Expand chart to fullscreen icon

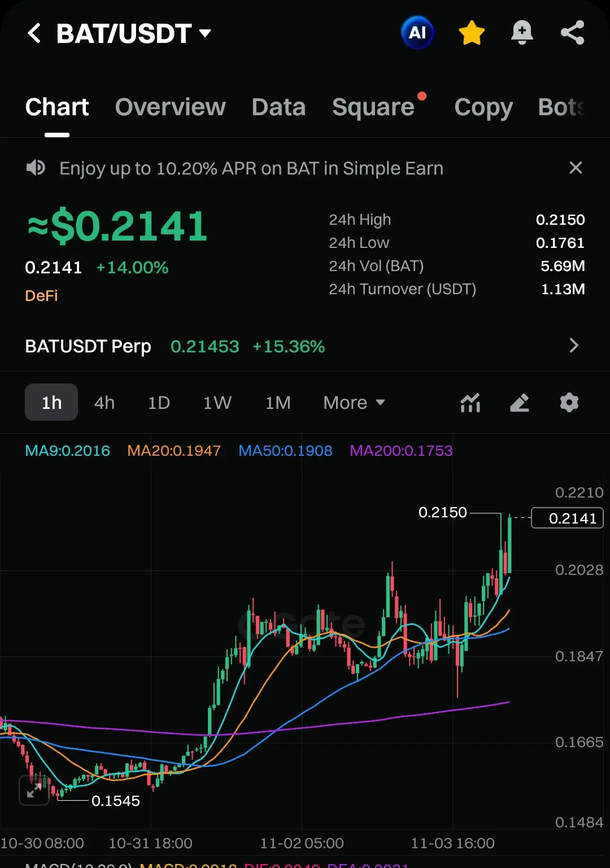click(34, 790)
